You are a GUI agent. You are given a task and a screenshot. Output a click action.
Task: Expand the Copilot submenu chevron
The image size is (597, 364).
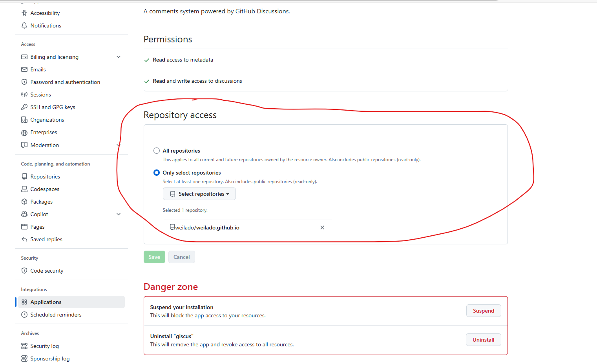click(x=119, y=214)
